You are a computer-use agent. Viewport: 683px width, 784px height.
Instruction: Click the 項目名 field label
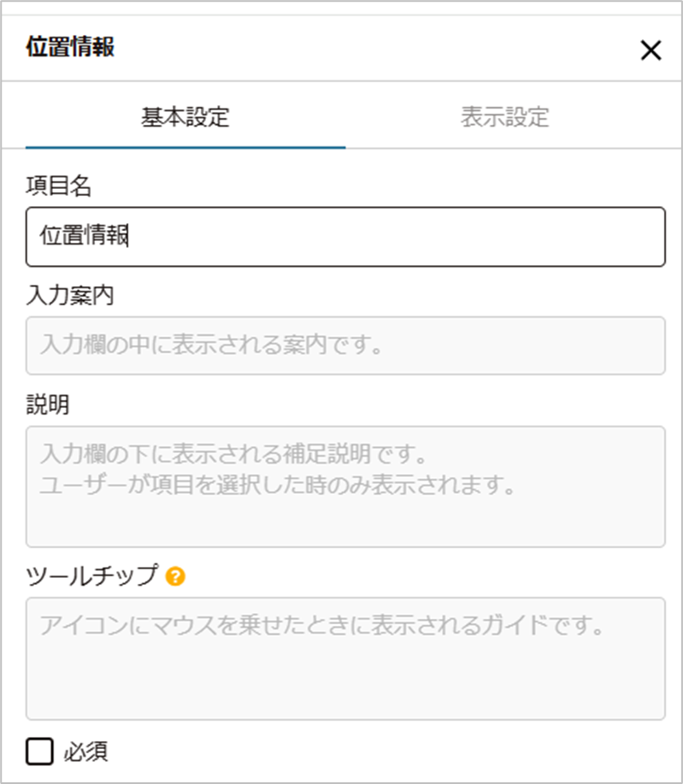(58, 186)
